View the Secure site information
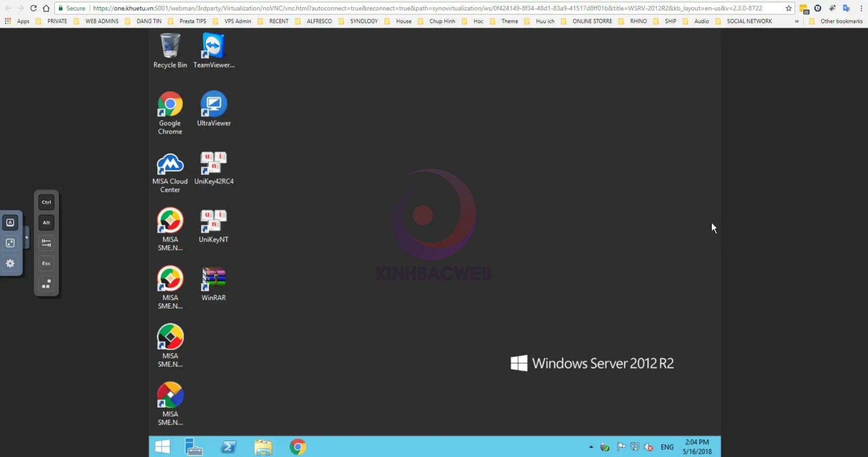 point(72,8)
